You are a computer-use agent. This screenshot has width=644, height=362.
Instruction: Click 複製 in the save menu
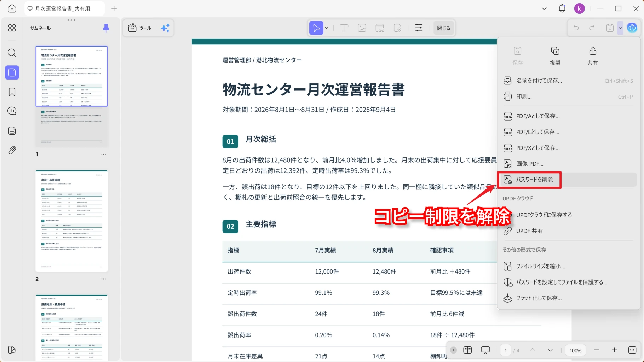click(555, 56)
